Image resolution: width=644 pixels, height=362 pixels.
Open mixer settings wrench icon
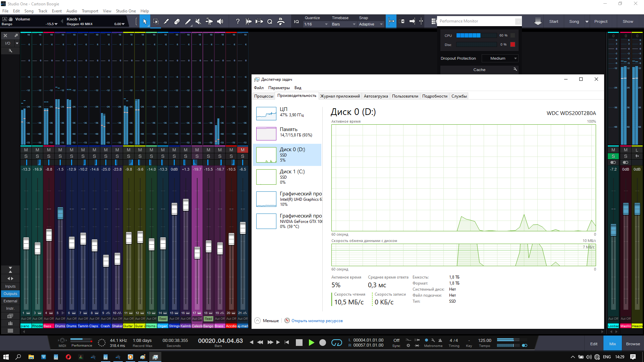10,51
